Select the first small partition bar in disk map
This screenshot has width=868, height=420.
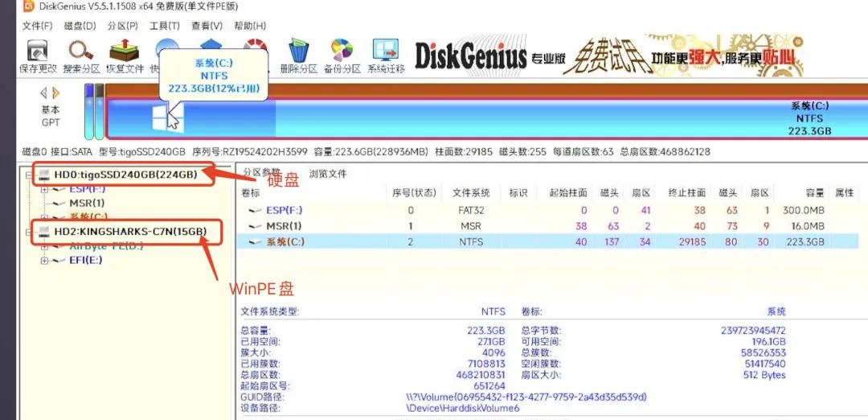click(x=88, y=111)
